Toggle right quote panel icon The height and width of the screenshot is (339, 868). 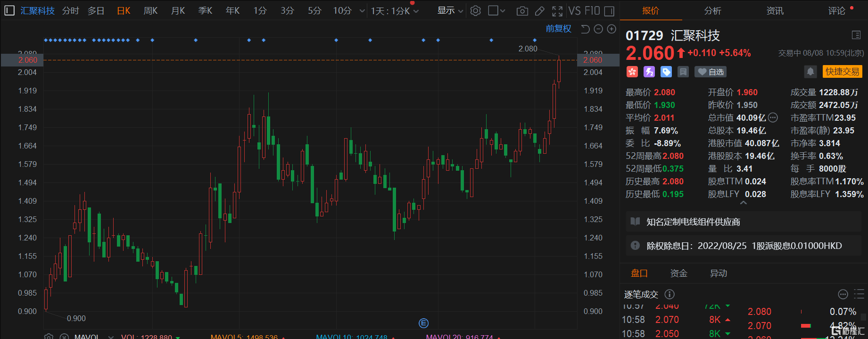(x=609, y=11)
